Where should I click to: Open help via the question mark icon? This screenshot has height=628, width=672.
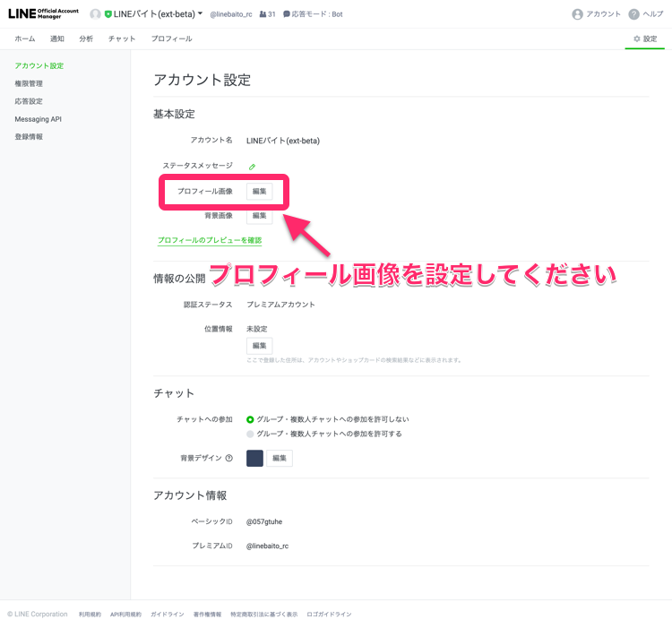633,14
